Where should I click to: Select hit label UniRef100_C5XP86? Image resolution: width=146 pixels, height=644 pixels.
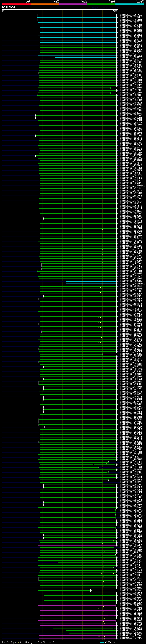pos(131,65)
